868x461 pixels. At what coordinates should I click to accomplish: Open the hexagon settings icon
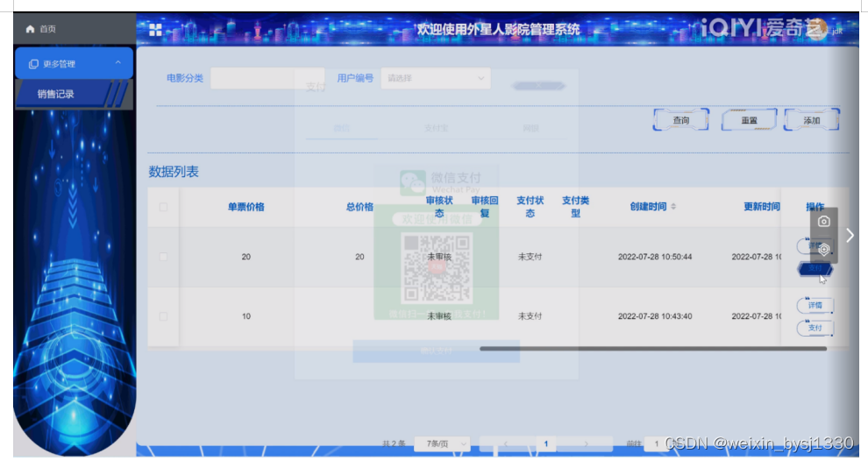coord(823,250)
